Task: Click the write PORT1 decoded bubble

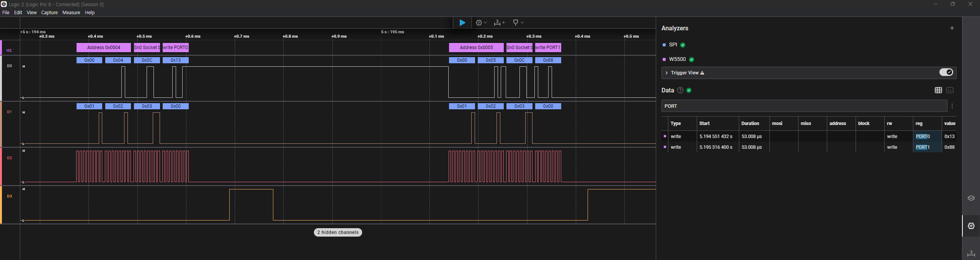Action: [x=548, y=48]
